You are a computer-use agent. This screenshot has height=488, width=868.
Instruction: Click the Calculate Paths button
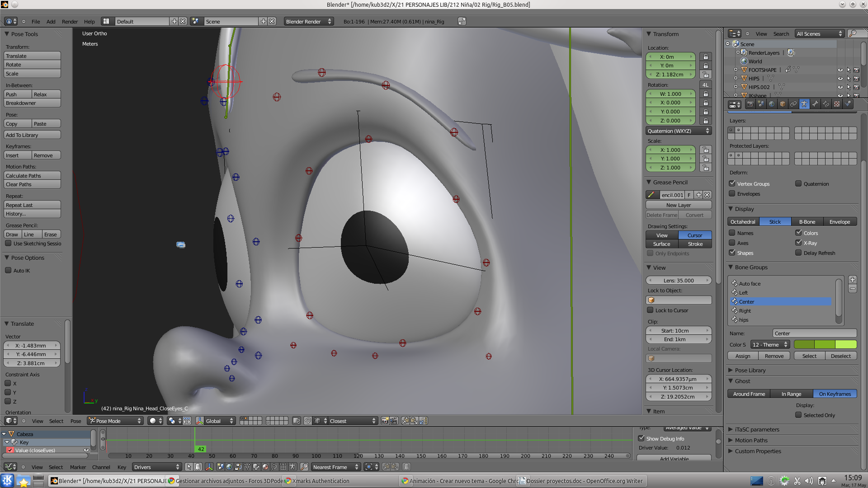point(32,176)
